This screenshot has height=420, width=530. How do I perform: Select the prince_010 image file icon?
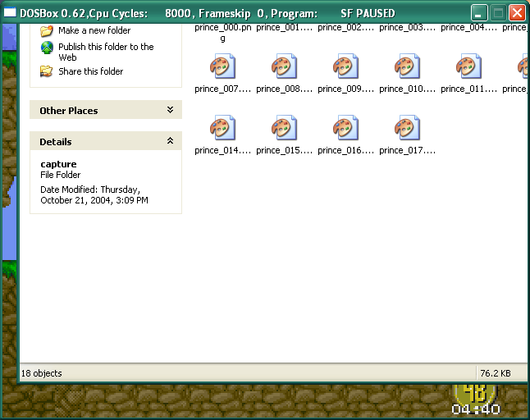point(407,66)
